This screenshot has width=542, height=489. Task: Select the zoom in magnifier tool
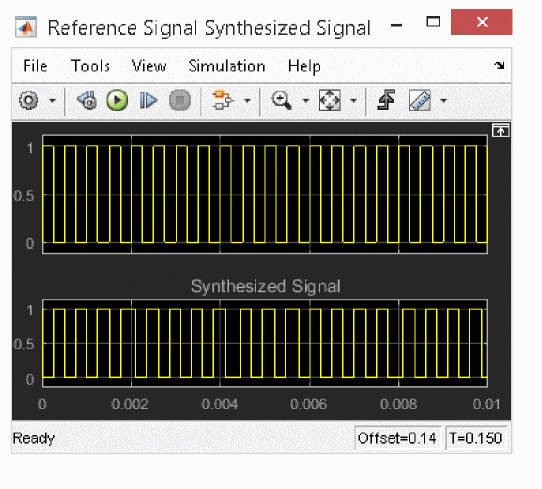click(x=282, y=101)
